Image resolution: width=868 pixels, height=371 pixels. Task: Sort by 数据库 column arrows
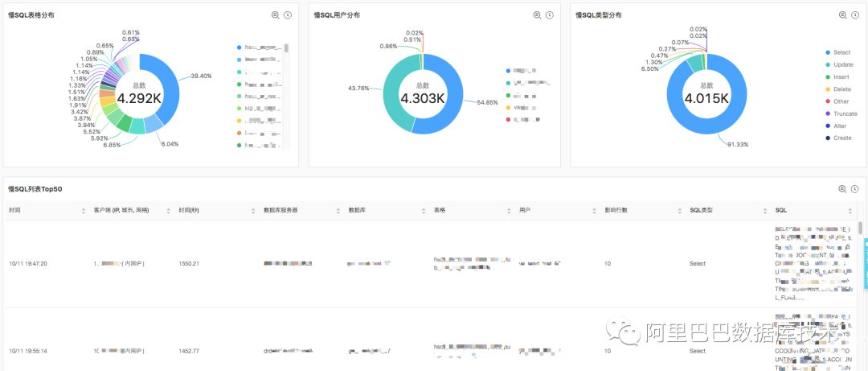pyautogui.click(x=424, y=211)
